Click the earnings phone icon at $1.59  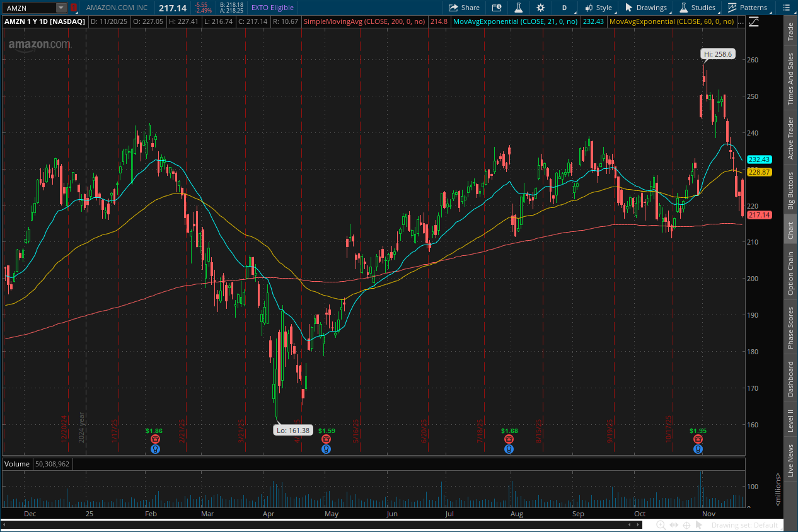(x=326, y=439)
